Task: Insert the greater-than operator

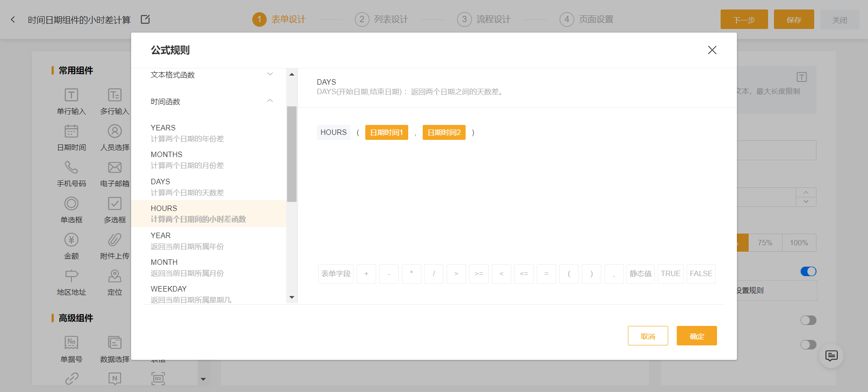Action: pos(456,274)
